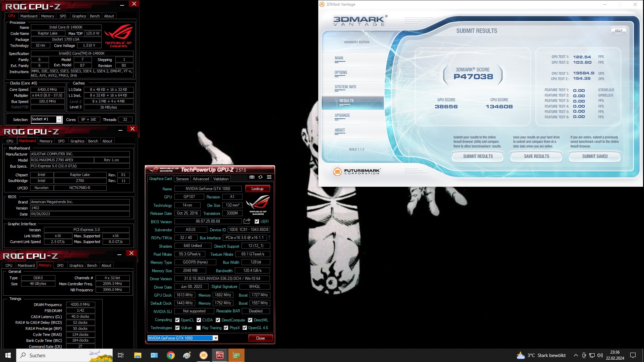Show hidden system tray icons chevron
644x362 pixels.
pos(576,355)
